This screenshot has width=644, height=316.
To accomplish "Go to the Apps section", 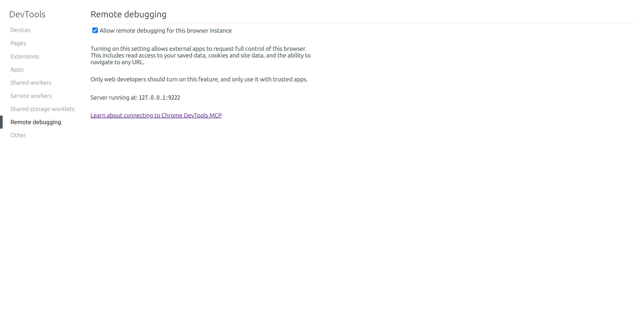I will (17, 70).
